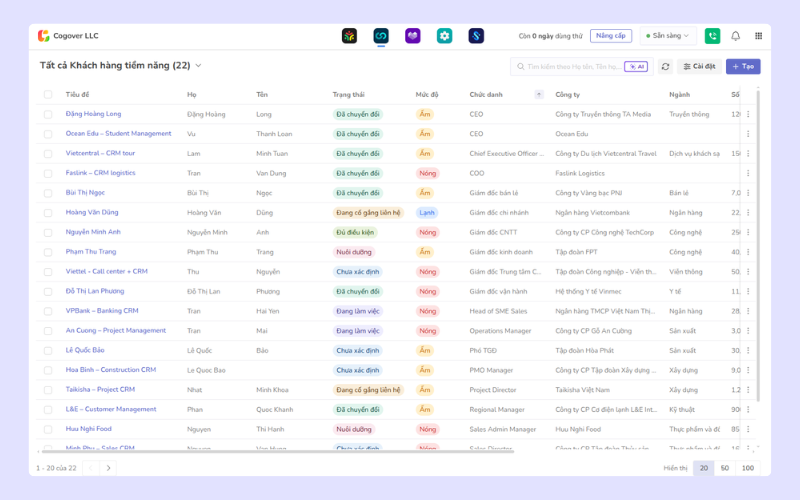The height and width of the screenshot is (500, 800).
Task: Open the teal gear settings app icon
Action: coord(444,36)
